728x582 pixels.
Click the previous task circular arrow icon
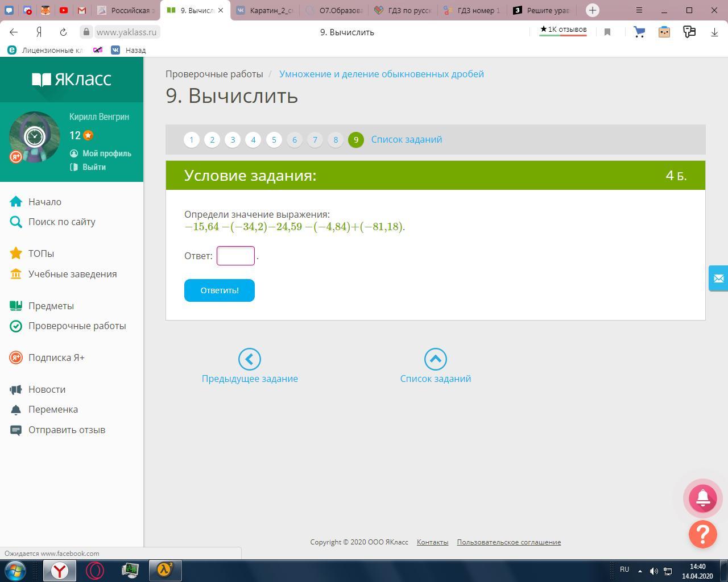(250, 359)
